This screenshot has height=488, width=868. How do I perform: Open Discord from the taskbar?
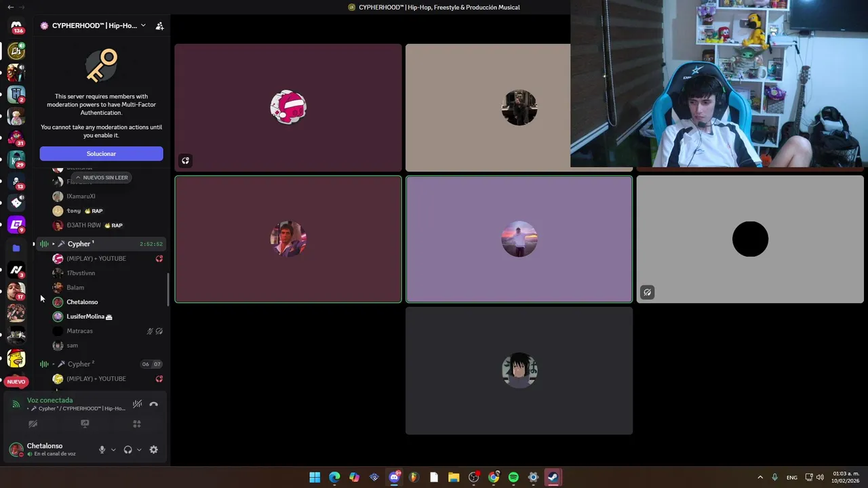pyautogui.click(x=394, y=477)
